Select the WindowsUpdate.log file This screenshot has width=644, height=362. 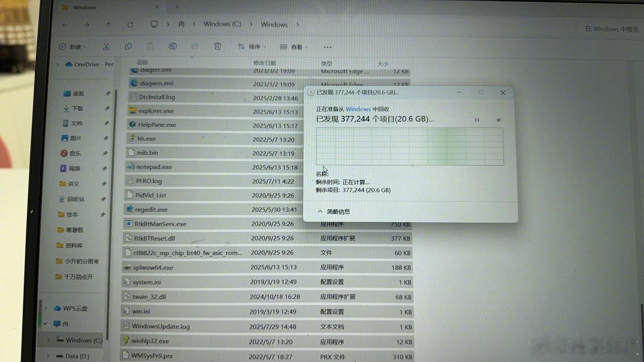(161, 326)
